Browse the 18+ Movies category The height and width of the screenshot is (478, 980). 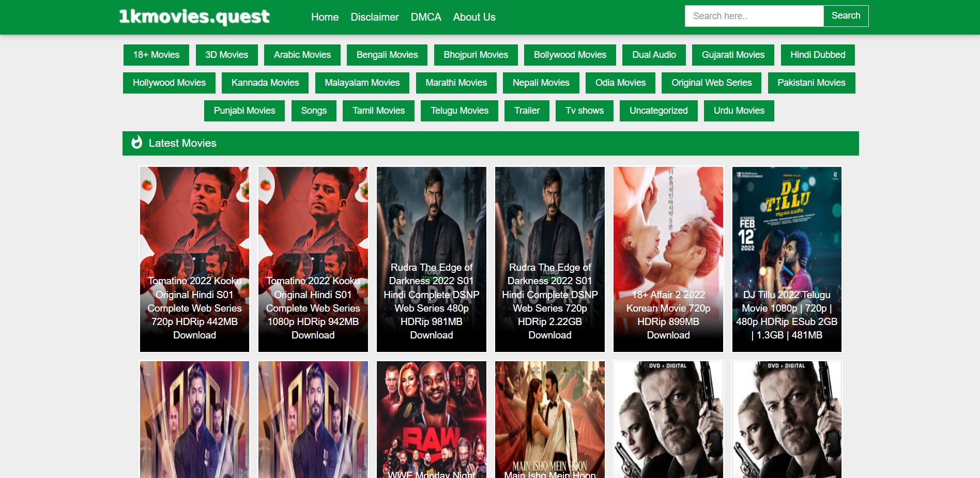(x=156, y=55)
